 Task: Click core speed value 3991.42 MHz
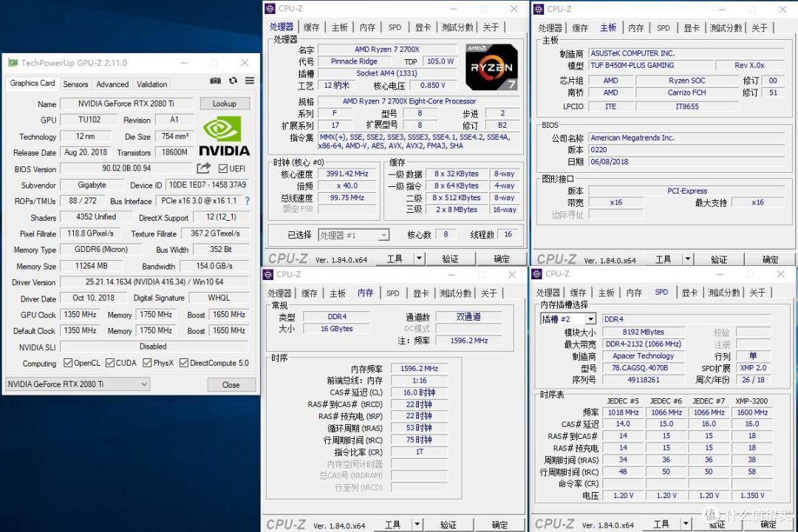pyautogui.click(x=347, y=174)
